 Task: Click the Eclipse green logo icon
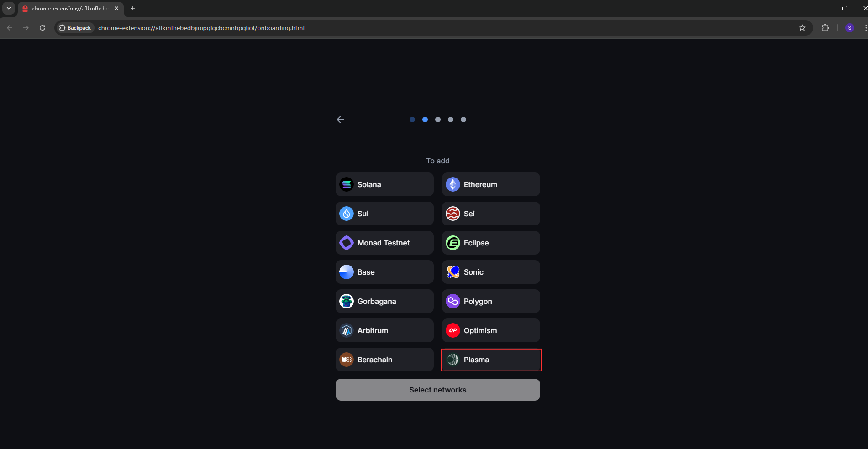(x=452, y=243)
